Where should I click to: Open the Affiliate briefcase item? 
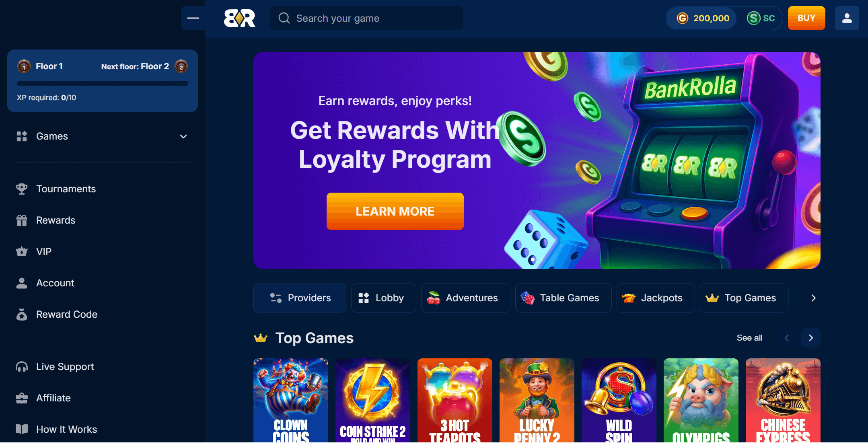coord(43,398)
